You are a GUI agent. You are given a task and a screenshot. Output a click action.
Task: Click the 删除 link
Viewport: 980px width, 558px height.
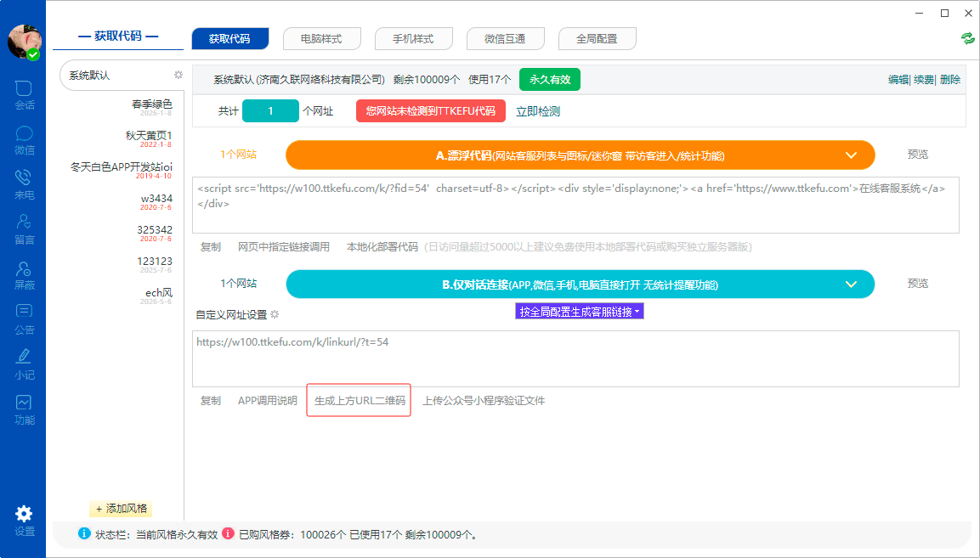pos(950,79)
